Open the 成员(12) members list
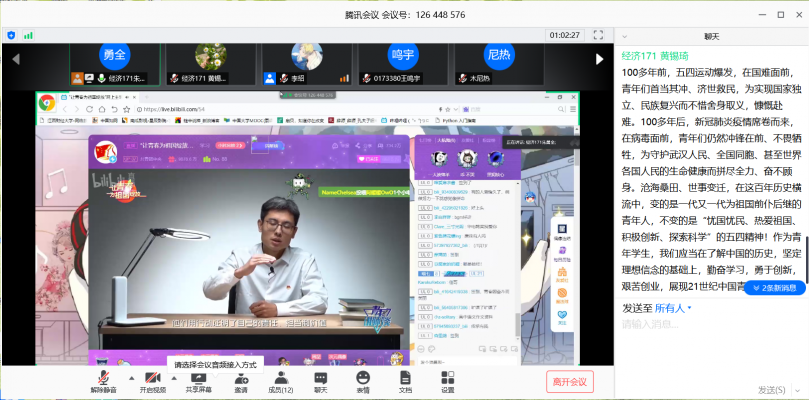 click(x=281, y=382)
